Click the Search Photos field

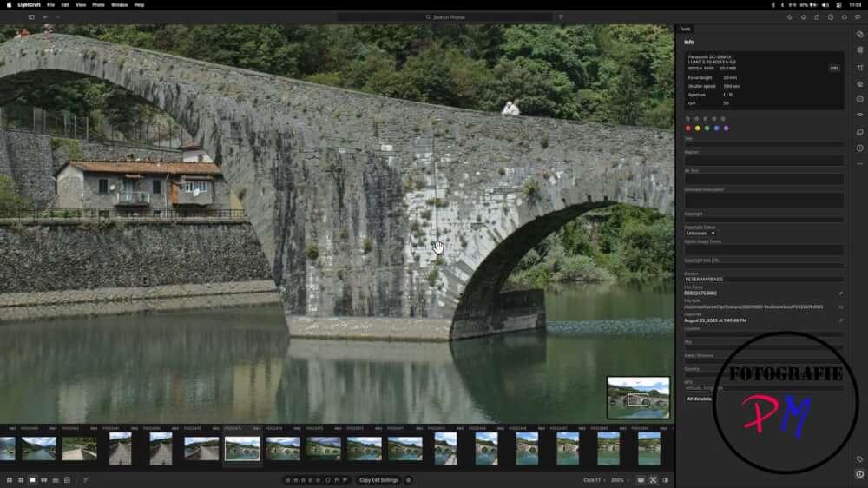[445, 17]
